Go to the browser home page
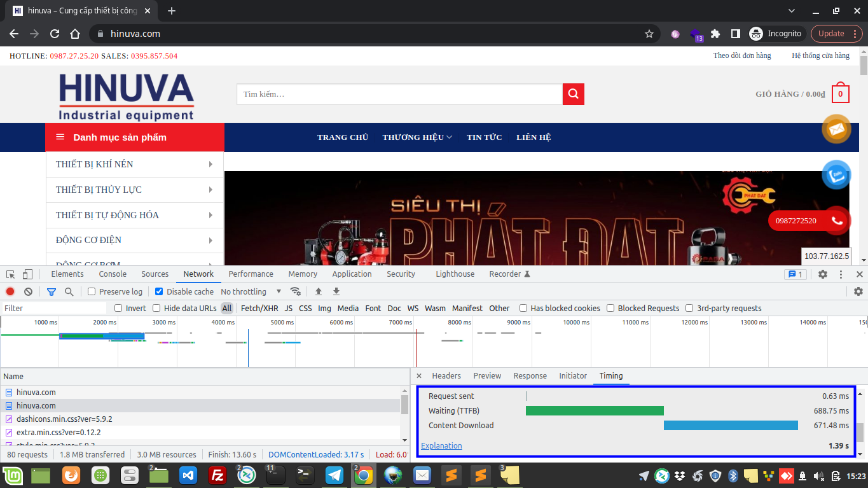The image size is (868, 488). [75, 34]
